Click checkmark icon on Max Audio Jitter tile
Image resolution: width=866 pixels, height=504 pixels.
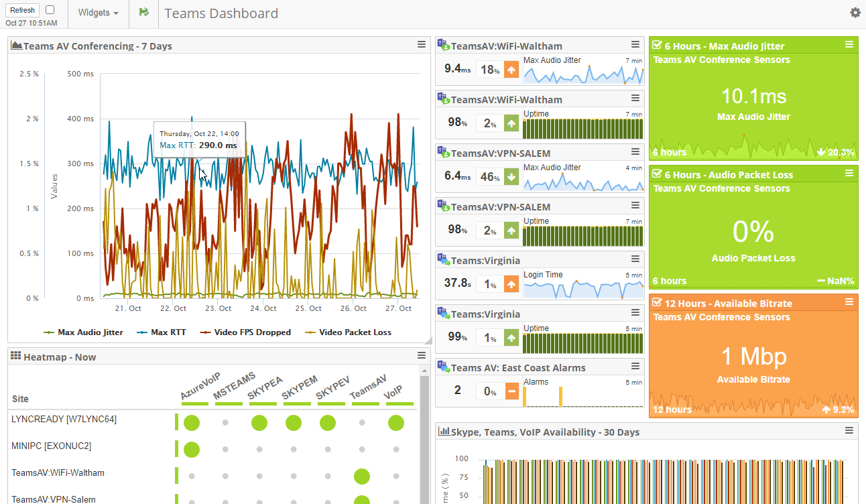tap(657, 46)
